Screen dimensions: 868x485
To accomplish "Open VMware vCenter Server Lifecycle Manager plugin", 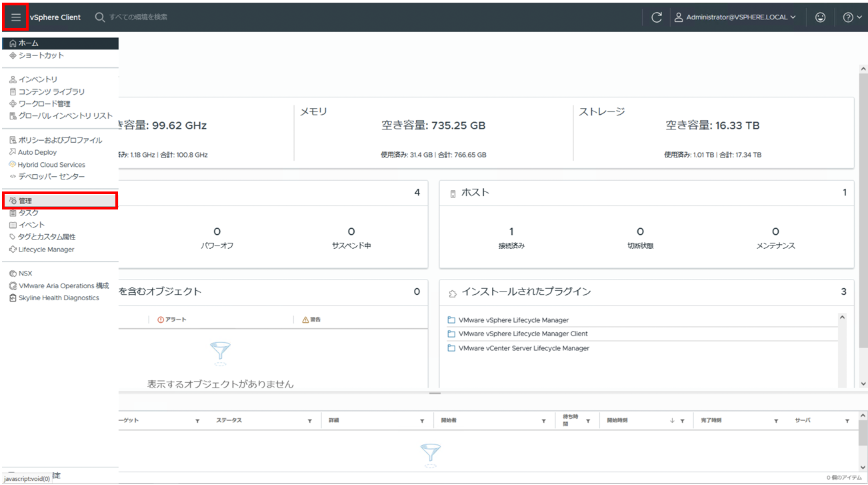I will pos(524,348).
